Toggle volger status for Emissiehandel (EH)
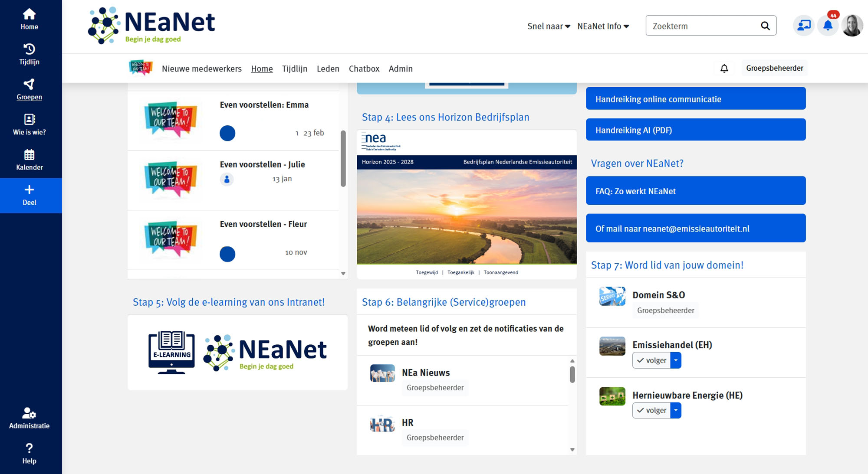Viewport: 868px width, 474px height. coord(651,360)
